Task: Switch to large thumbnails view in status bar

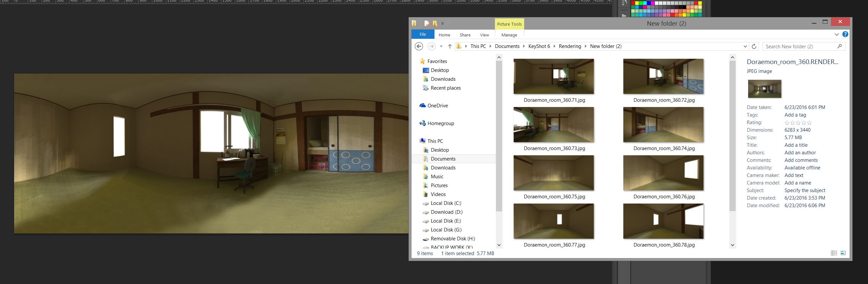Action: (843, 253)
